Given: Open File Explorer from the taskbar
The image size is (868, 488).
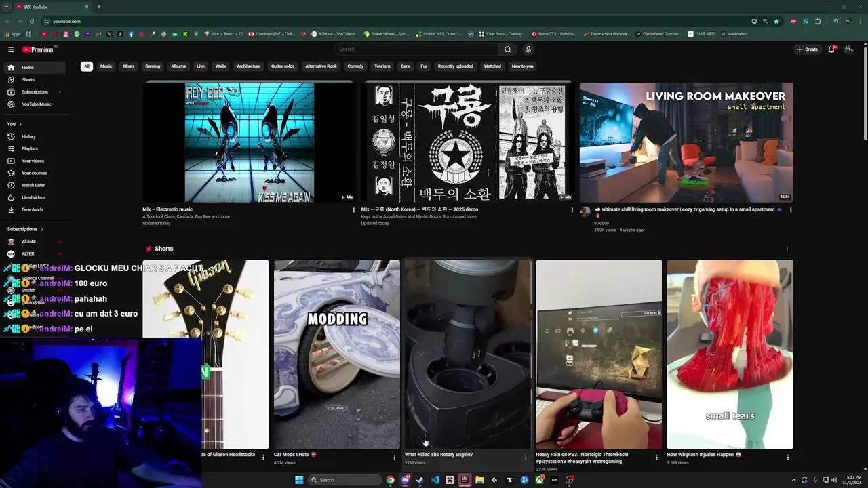Looking at the screenshot, I should coord(479,480).
